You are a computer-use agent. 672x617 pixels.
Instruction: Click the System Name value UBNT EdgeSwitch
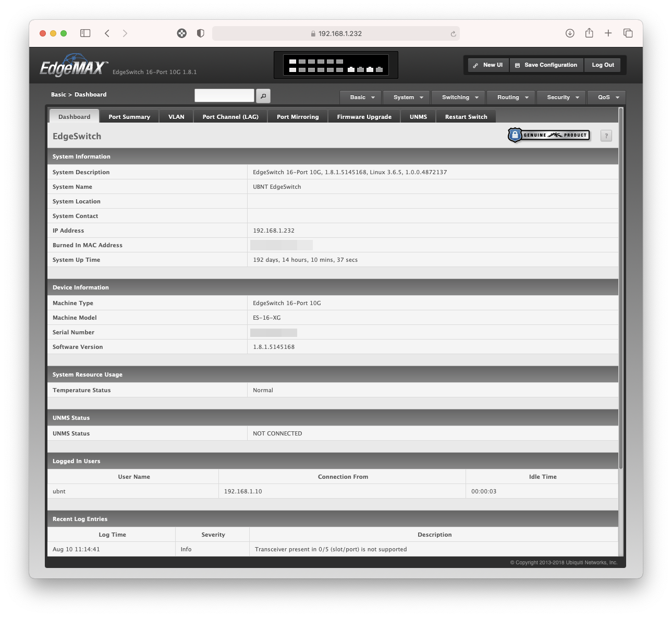(x=277, y=187)
